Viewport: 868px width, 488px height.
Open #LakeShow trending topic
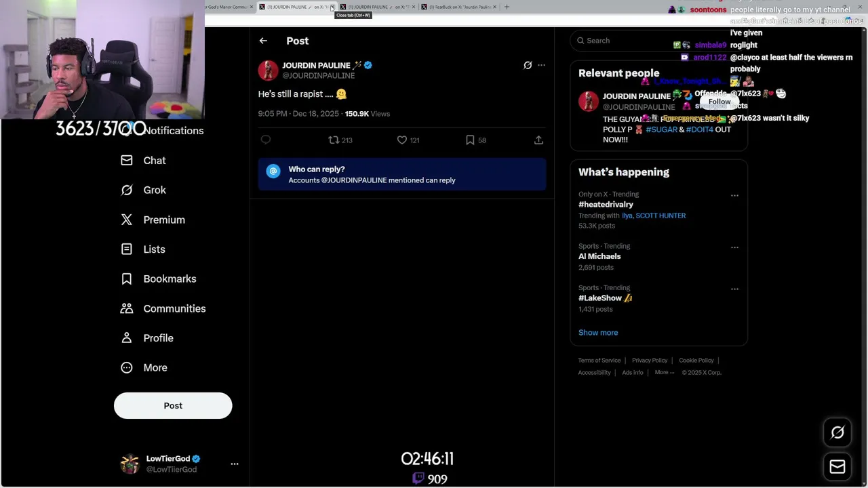click(x=605, y=298)
